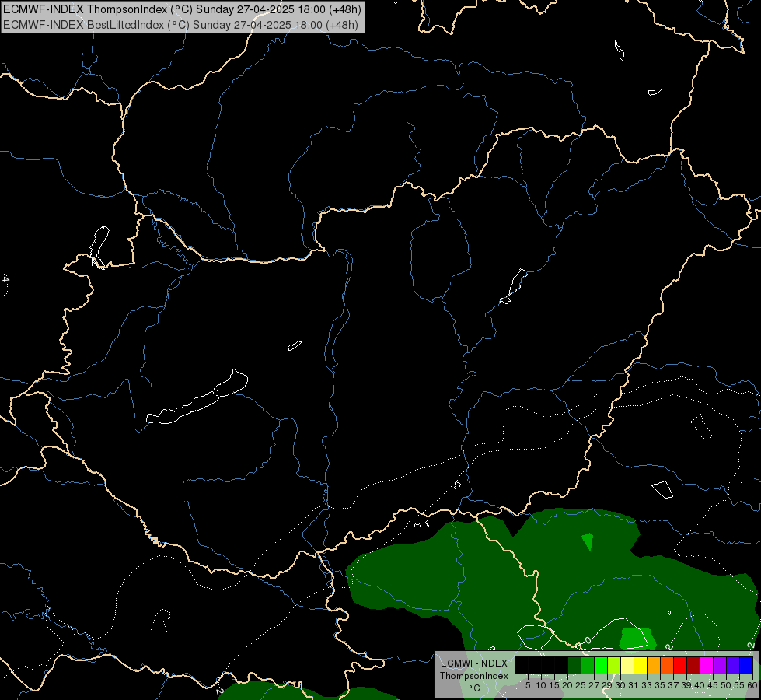
Task: Choose the magenta 40-45 legend swatch
Action: click(x=707, y=665)
